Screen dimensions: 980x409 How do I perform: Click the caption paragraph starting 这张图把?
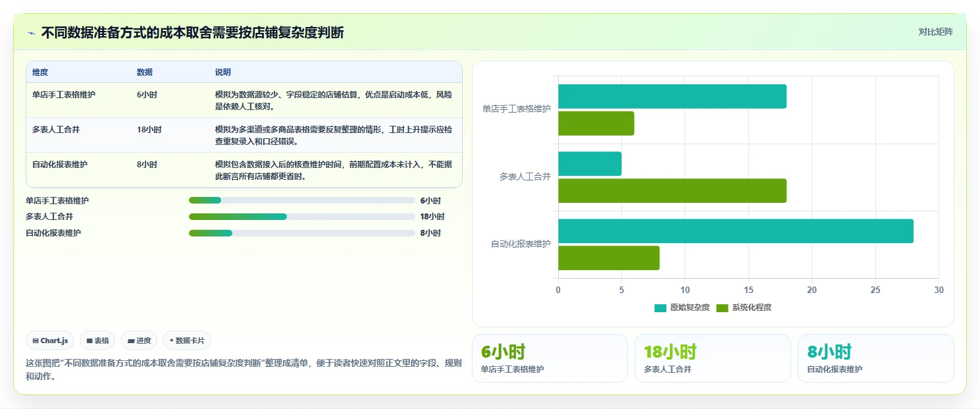point(244,370)
